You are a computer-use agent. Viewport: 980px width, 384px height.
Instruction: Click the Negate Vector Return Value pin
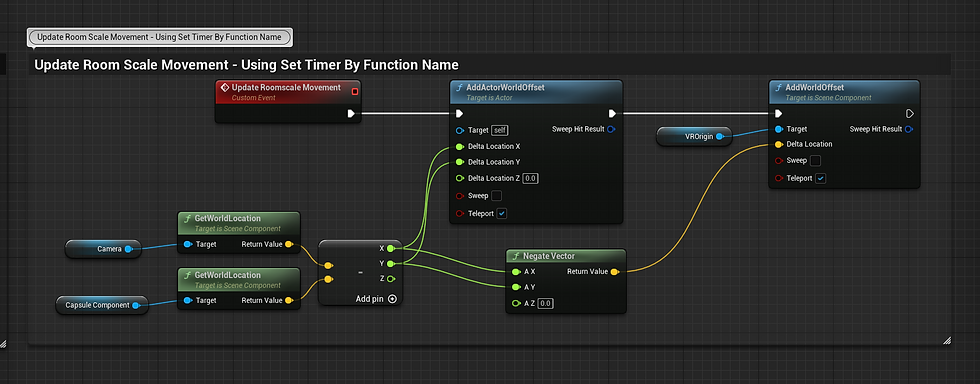(615, 272)
